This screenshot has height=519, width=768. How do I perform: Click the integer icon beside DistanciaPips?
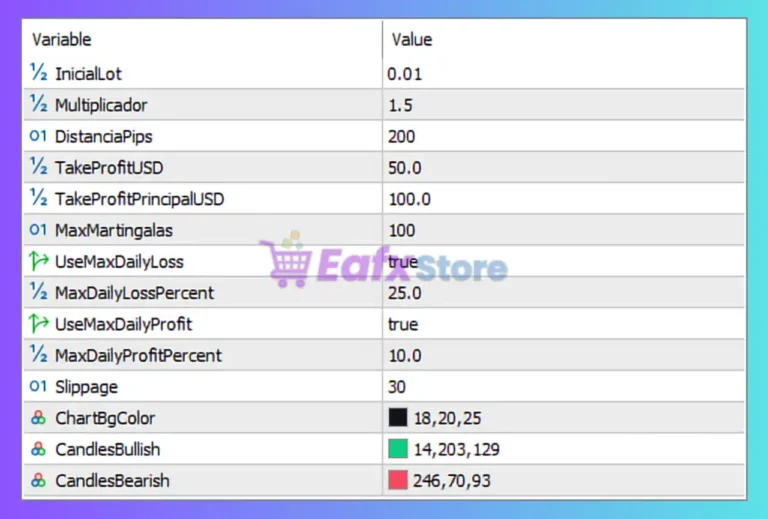(x=38, y=136)
